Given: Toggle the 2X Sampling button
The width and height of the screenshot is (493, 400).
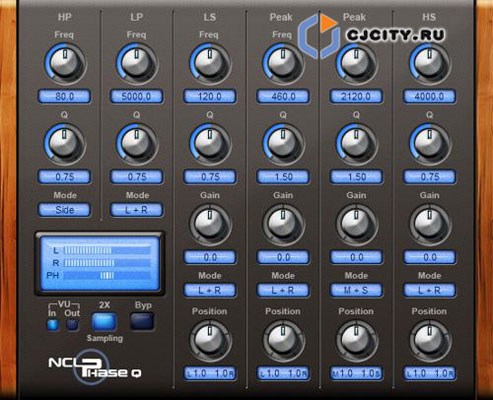Looking at the screenshot, I should (104, 322).
